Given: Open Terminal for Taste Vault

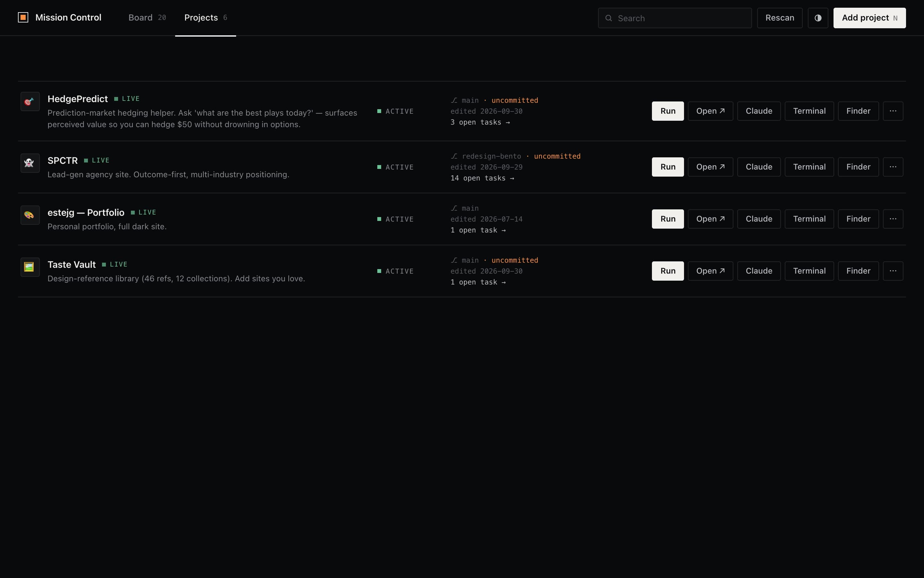Looking at the screenshot, I should [x=809, y=271].
